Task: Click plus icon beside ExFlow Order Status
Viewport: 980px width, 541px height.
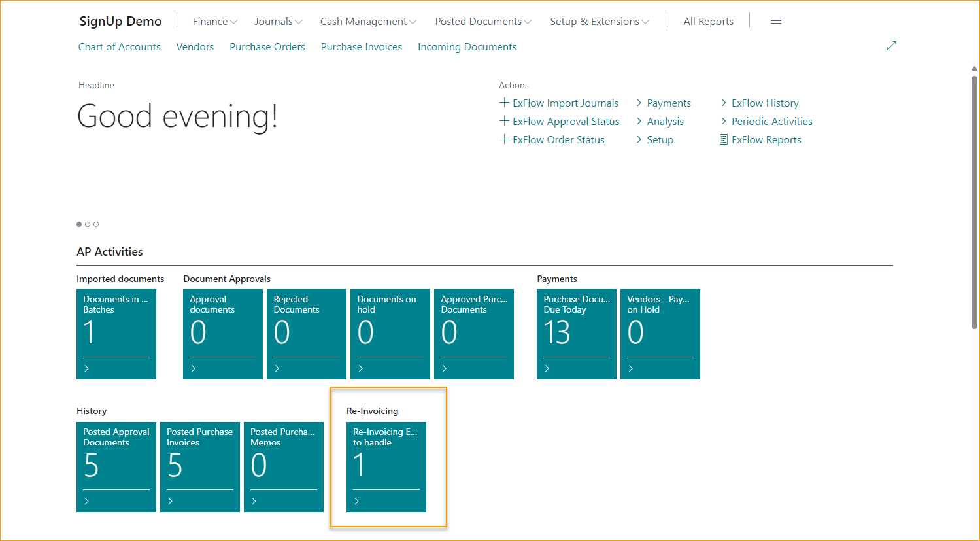Action: pos(504,139)
